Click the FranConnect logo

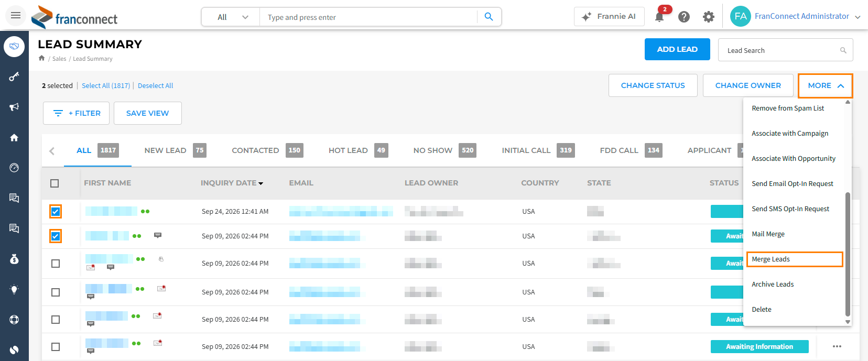74,17
